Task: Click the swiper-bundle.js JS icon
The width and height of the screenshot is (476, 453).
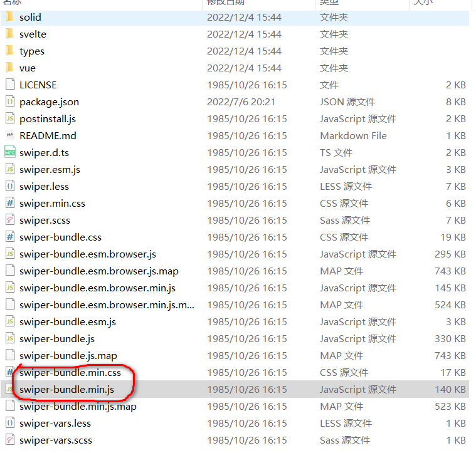Action: [10, 338]
